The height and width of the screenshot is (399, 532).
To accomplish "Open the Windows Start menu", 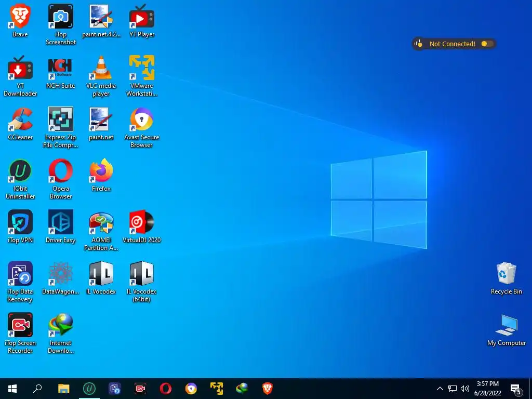I will pyautogui.click(x=12, y=389).
